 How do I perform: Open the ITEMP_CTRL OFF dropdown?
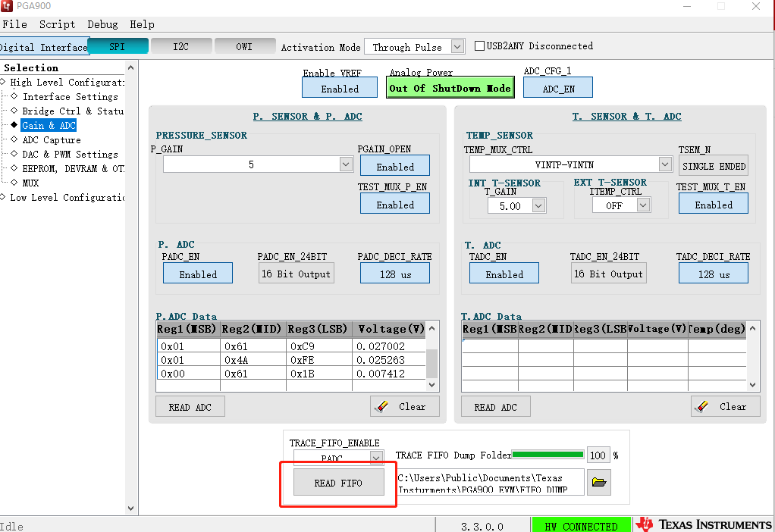tap(643, 205)
